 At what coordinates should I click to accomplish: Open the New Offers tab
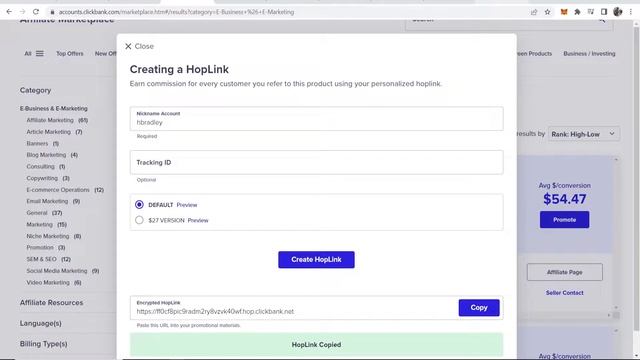pyautogui.click(x=106, y=53)
